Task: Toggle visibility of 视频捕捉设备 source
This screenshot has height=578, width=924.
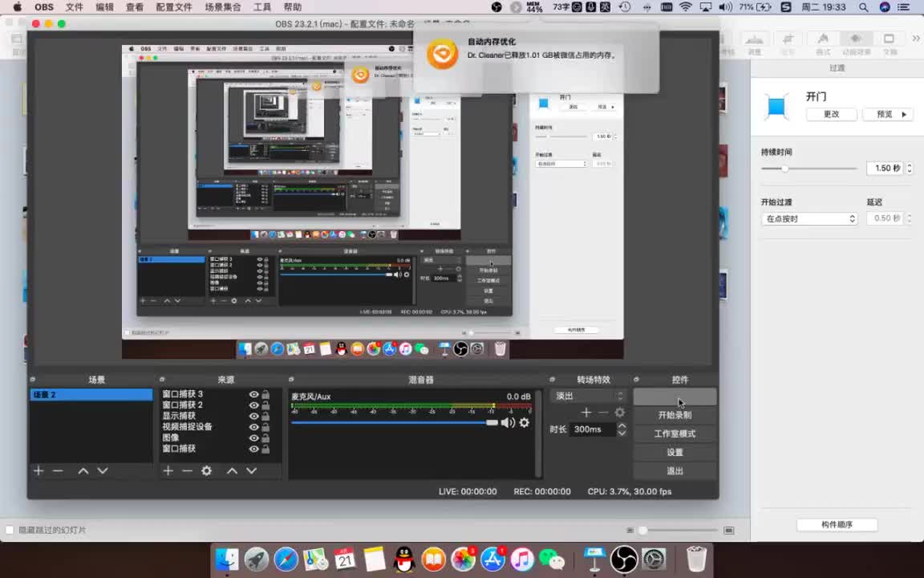Action: point(253,427)
